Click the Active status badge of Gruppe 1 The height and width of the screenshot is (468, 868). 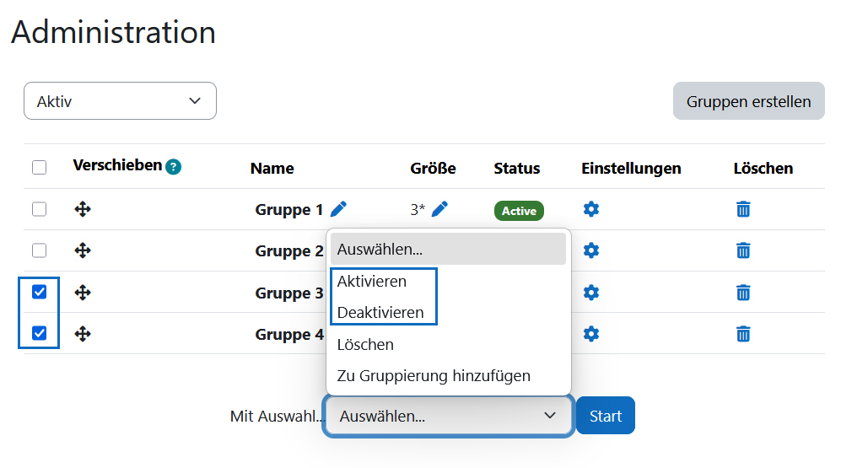[520, 211]
